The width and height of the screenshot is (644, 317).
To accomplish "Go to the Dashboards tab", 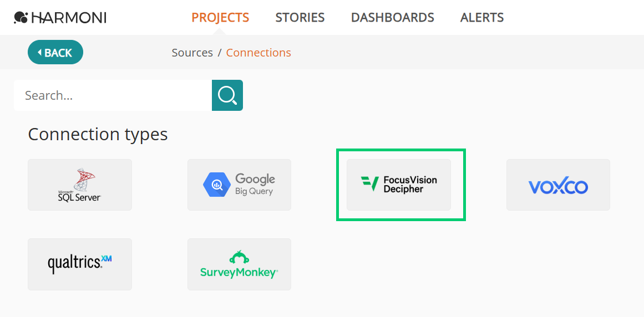I will coord(393,18).
